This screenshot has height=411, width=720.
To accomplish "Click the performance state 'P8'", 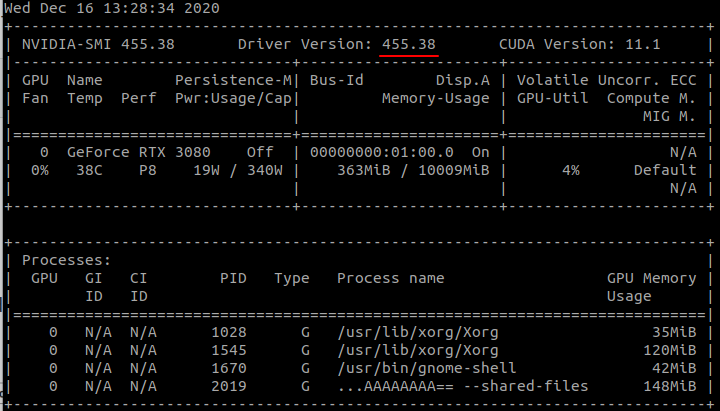I will [x=148, y=170].
